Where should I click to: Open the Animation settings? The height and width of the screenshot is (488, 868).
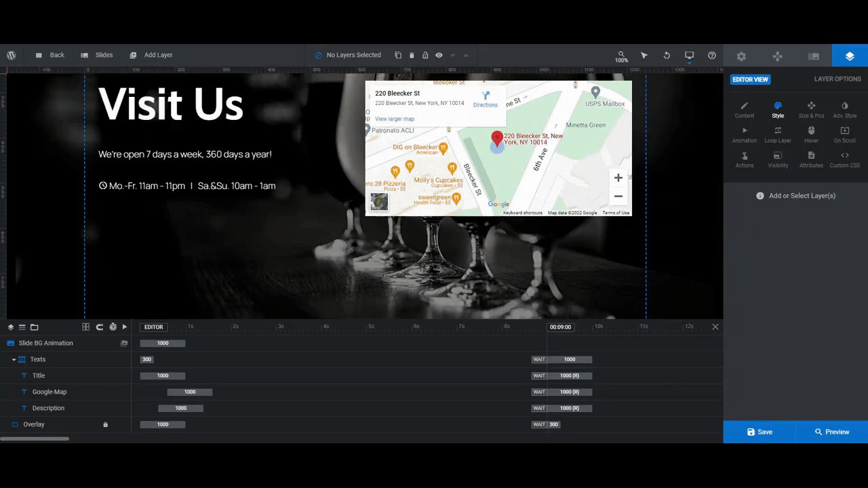pyautogui.click(x=745, y=135)
